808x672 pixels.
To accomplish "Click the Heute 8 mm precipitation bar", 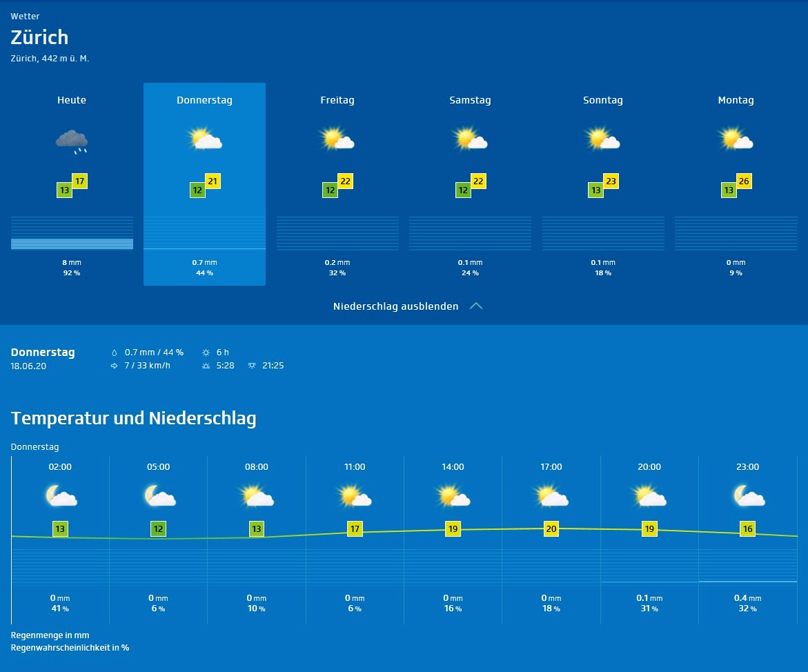I will (72, 244).
